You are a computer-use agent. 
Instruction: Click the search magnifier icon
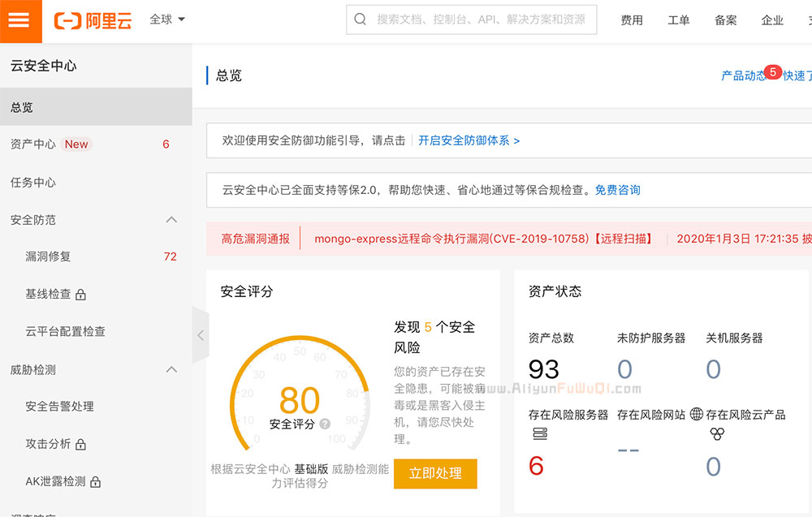360,19
